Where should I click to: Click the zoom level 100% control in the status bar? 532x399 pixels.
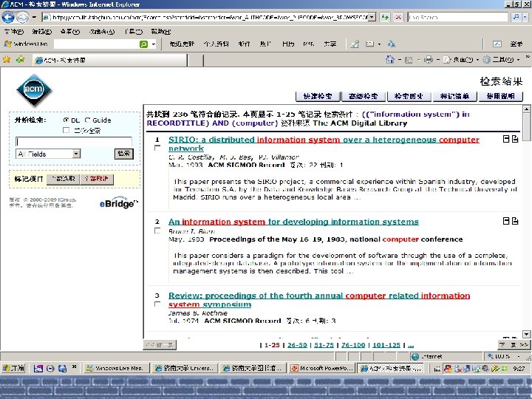503,356
